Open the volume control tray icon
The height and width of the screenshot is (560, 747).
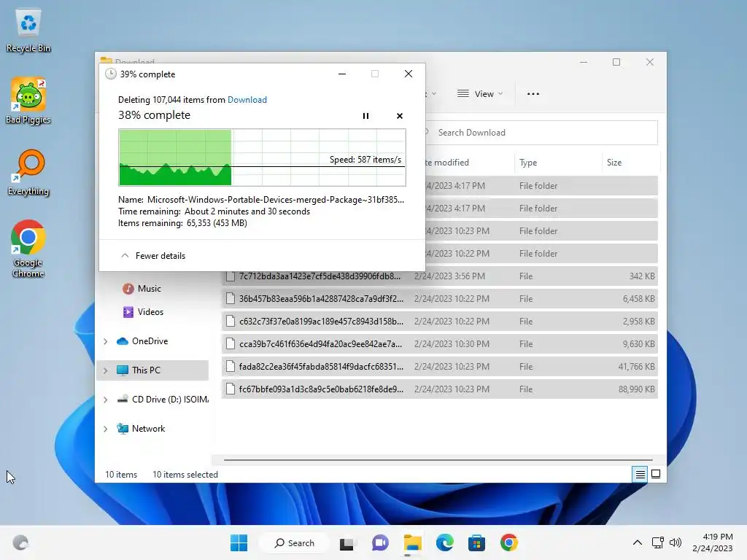(x=675, y=542)
